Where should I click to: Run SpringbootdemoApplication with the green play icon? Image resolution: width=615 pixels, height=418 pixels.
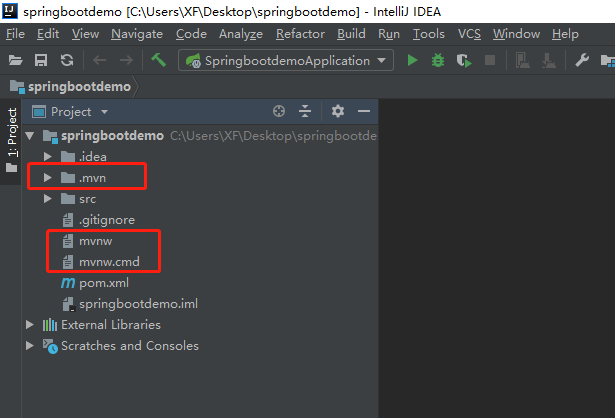click(412, 60)
